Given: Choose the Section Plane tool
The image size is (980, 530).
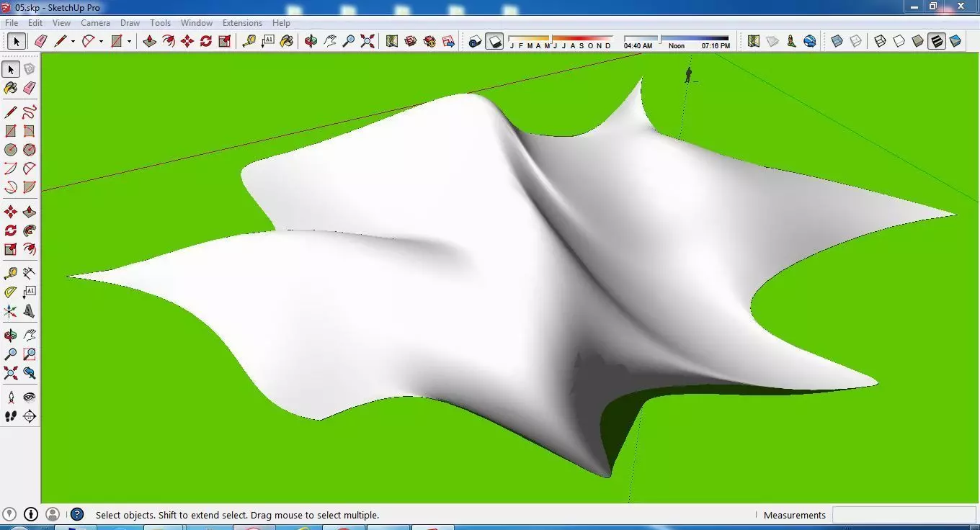Looking at the screenshot, I should point(30,416).
